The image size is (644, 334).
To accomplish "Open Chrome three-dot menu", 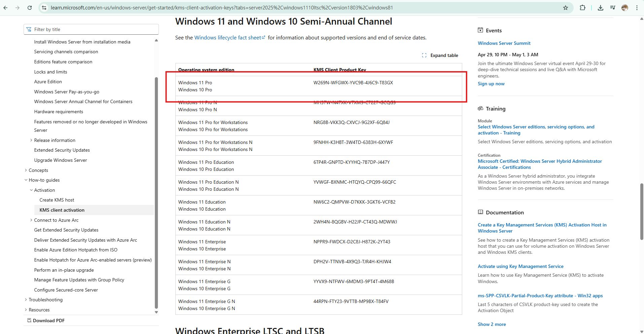I will point(637,8).
